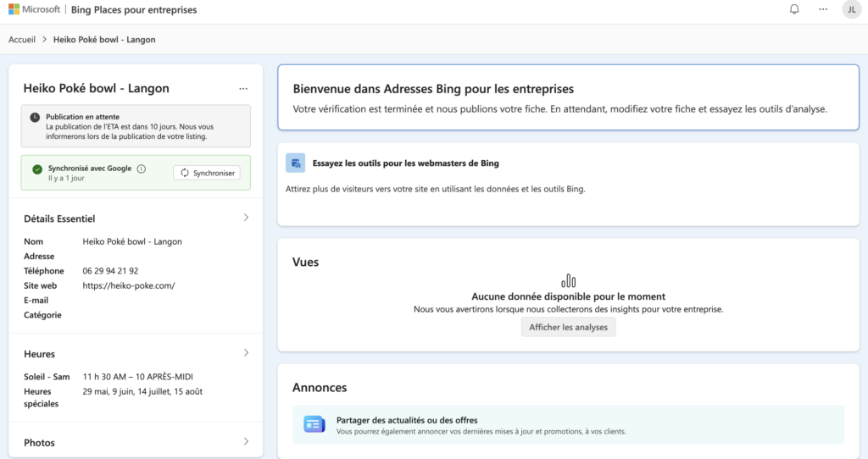The width and height of the screenshot is (868, 459).
Task: Click the clock icon for Publication en attente
Action: (35, 117)
